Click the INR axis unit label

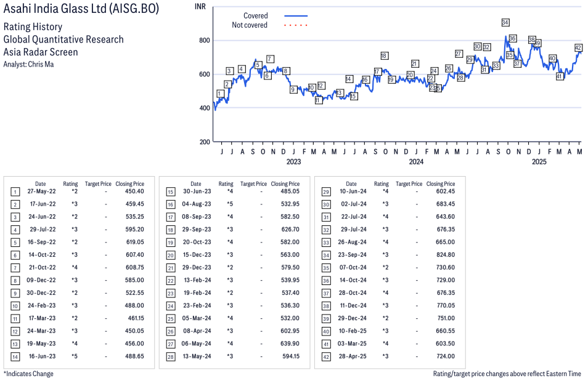(x=200, y=7)
